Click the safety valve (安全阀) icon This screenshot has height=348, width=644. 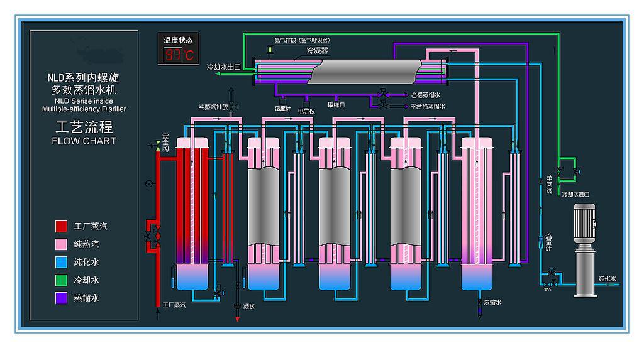(157, 146)
